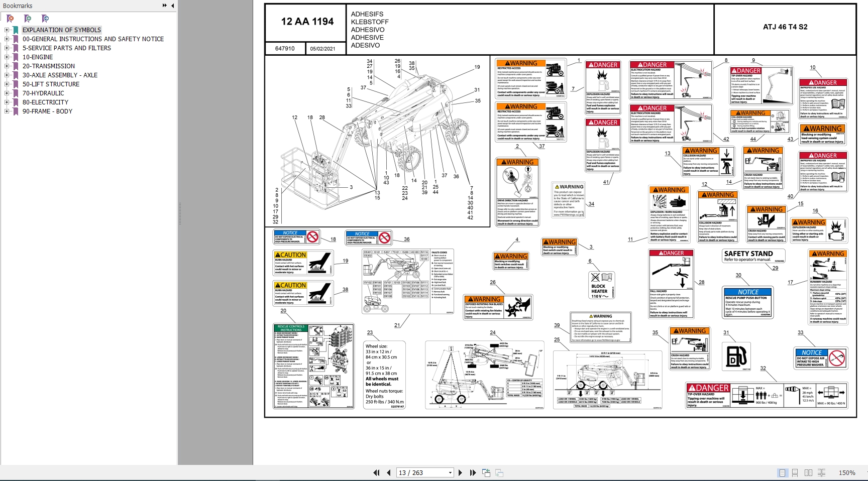
Task: Select the 50-LIFT STRUCTURE bookmark
Action: tap(51, 84)
